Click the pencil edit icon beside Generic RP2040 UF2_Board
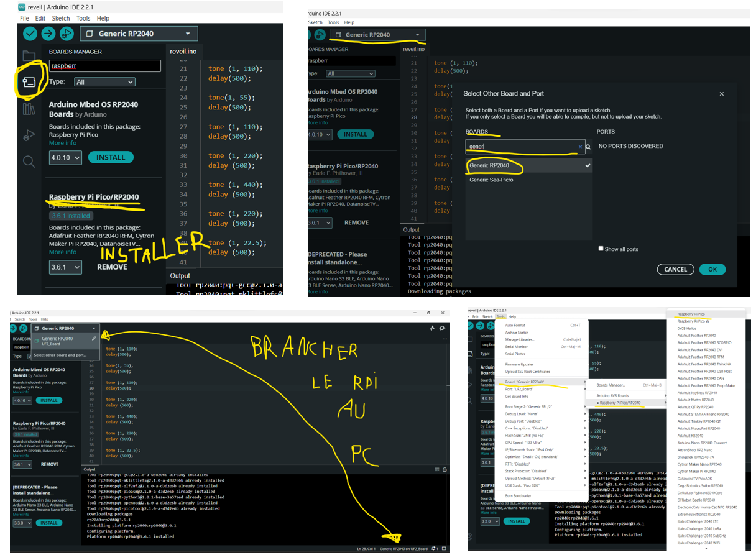This screenshot has width=756, height=555. click(94, 339)
